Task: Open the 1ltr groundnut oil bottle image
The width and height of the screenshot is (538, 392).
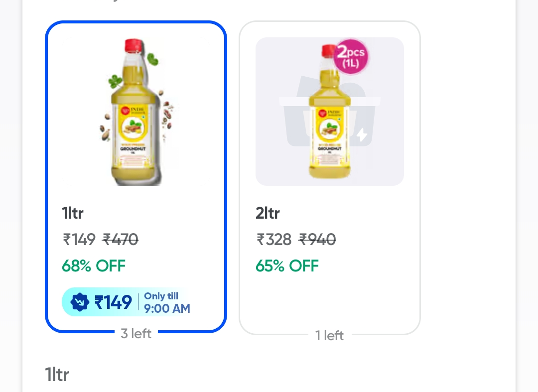Action: [x=136, y=112]
